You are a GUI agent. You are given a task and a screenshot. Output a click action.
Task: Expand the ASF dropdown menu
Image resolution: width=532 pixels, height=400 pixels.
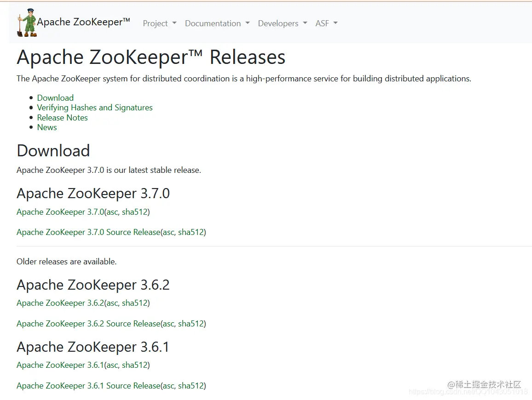(326, 23)
